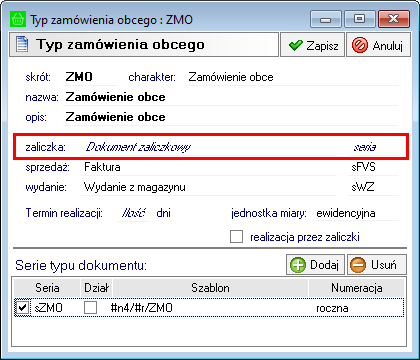The height and width of the screenshot is (360, 420).
Task: Remove the selected series with Usuń
Action: [377, 265]
